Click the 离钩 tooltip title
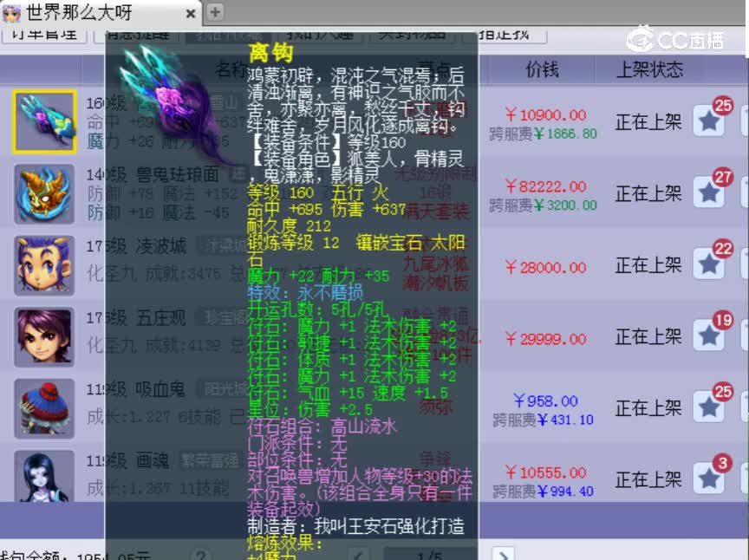 click(x=270, y=53)
